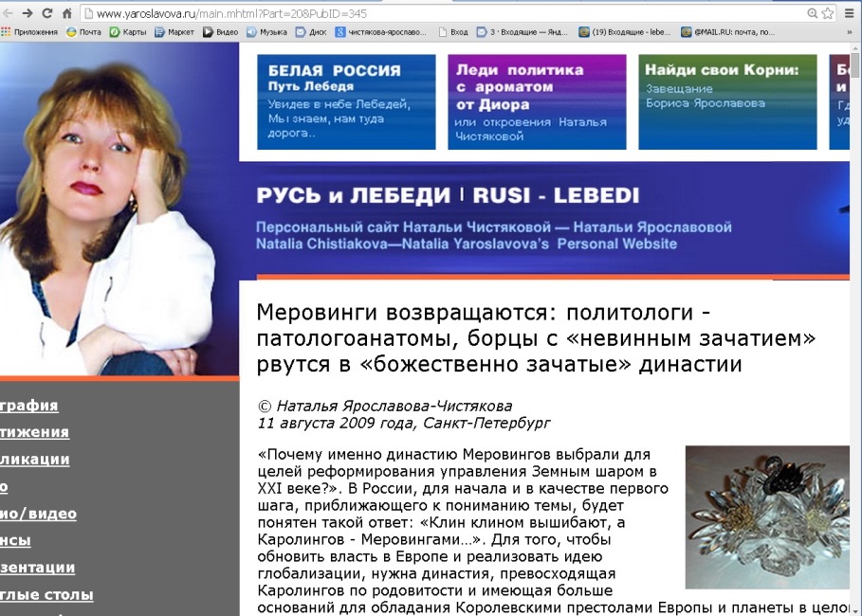This screenshot has height=616, width=862.
Task: Bookmark this page with the star icon
Action: tap(827, 13)
